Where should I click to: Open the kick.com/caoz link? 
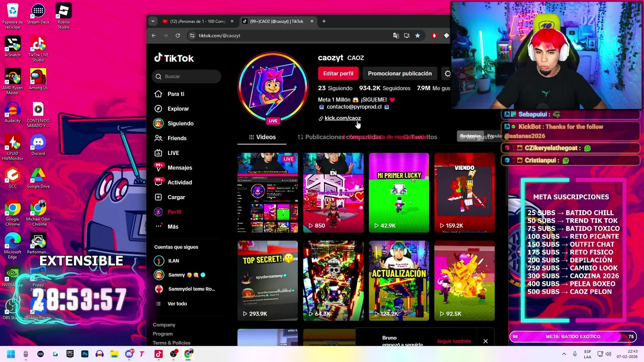click(343, 118)
